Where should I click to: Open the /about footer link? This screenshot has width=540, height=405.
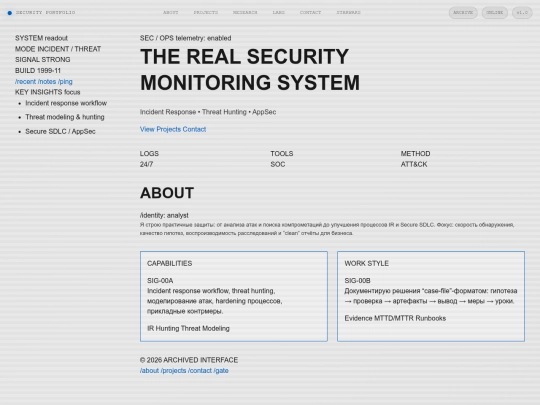pos(149,371)
